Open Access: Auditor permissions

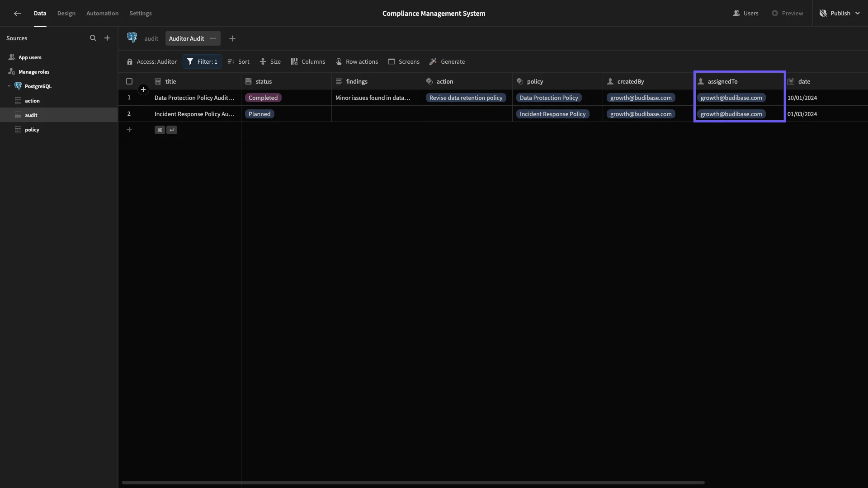[x=152, y=62]
